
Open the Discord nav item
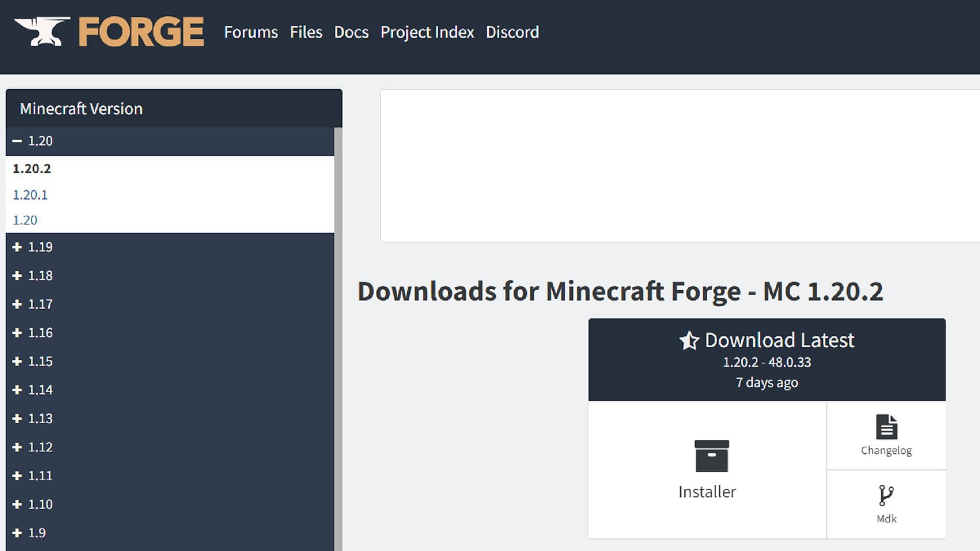[x=512, y=32]
